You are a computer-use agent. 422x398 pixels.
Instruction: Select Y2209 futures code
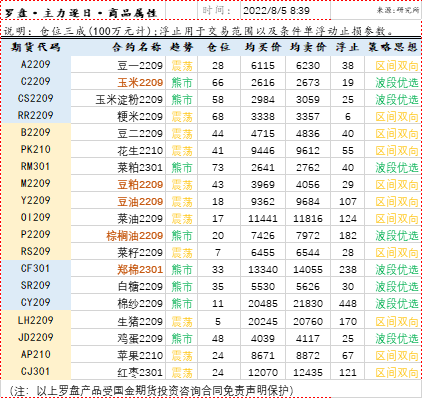[x=36, y=200]
